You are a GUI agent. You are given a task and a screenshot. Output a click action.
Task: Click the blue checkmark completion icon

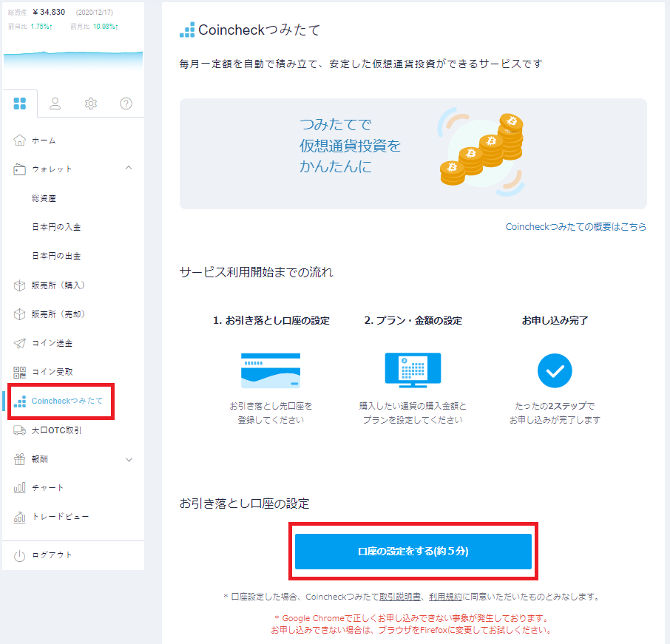point(555,370)
